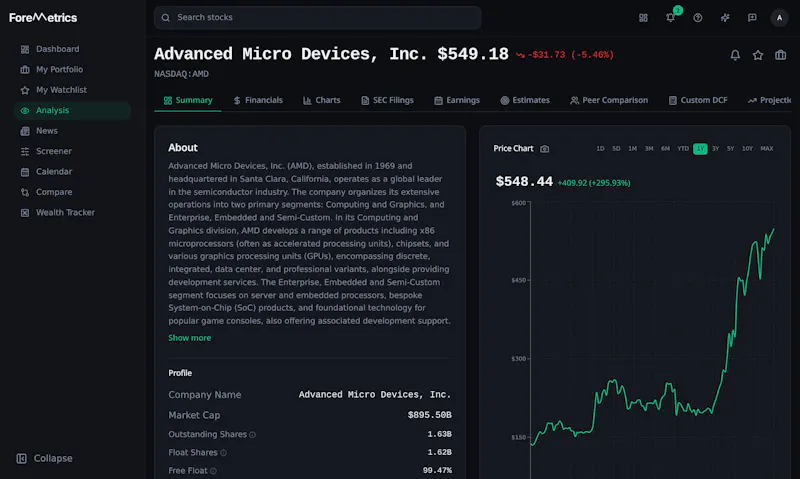Open Compare in the sidebar
The width and height of the screenshot is (800, 479).
[72, 192]
